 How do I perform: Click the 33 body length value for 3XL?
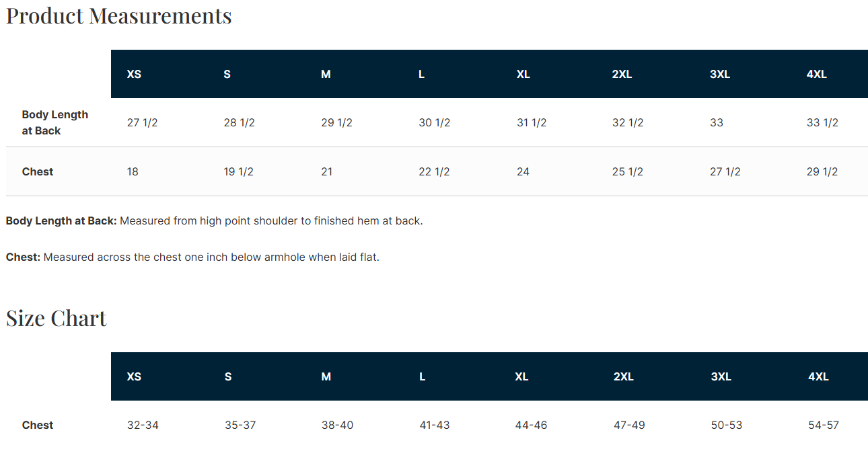coord(717,122)
